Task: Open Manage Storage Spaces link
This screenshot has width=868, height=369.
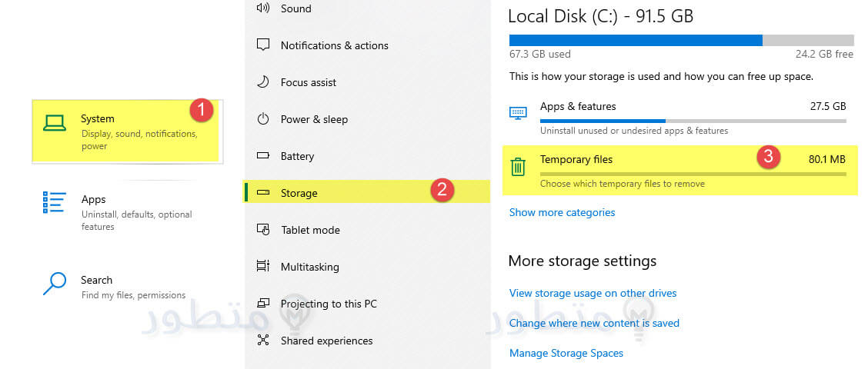Action: tap(566, 353)
